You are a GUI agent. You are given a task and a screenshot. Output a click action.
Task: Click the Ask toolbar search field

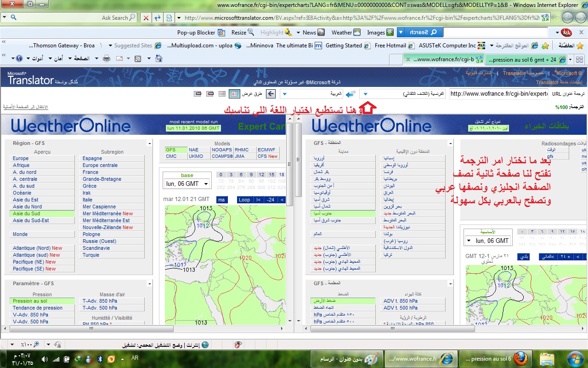496,32
